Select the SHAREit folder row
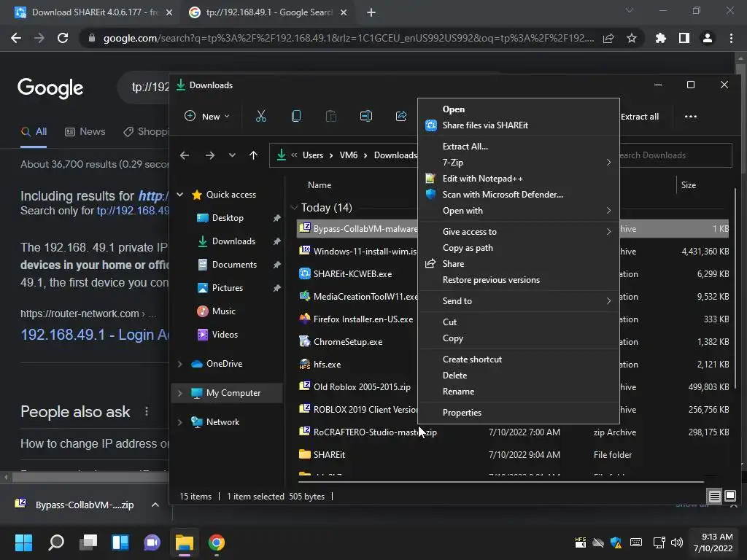Viewport: 747px width, 560px height. [x=513, y=455]
